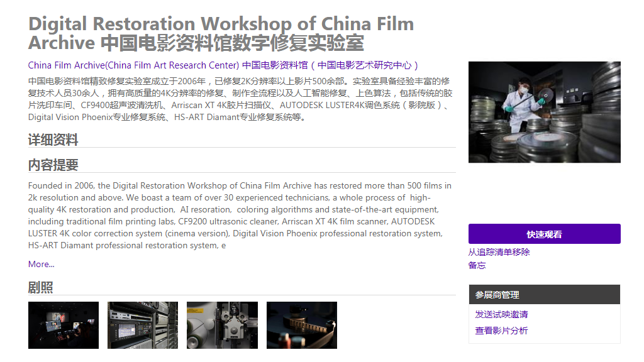This screenshot has height=362, width=644.
Task: Open the film archivist main photo
Action: (544, 112)
